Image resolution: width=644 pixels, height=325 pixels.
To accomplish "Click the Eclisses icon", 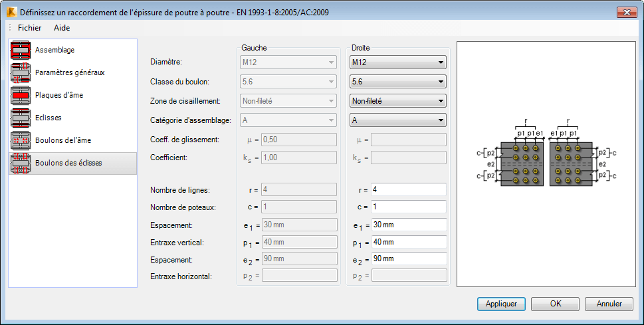I will point(21,118).
